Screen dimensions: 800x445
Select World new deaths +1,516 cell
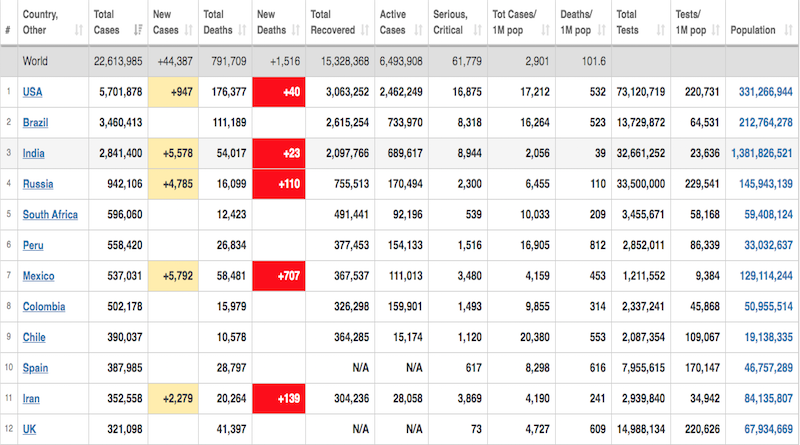click(x=279, y=61)
